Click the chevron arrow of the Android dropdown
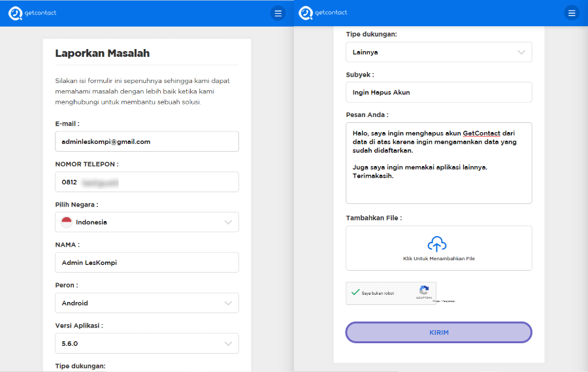The image size is (588, 372). 228,303
